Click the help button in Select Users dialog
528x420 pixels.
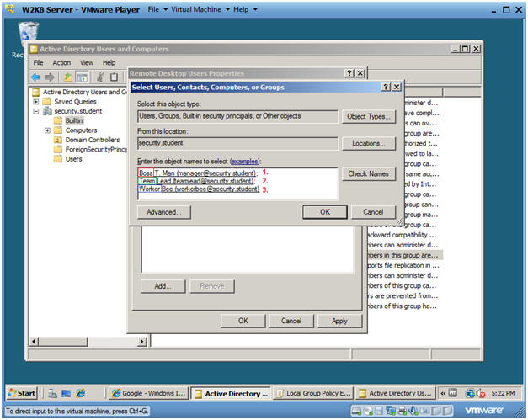point(386,88)
